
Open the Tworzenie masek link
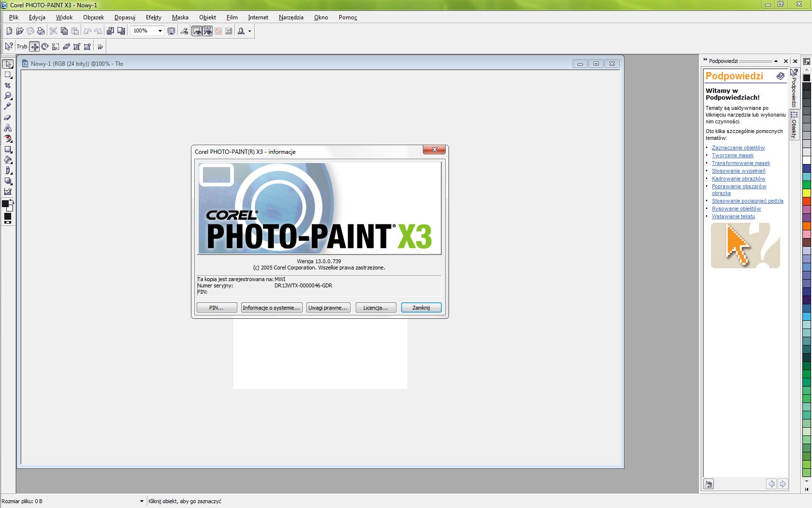tap(732, 155)
